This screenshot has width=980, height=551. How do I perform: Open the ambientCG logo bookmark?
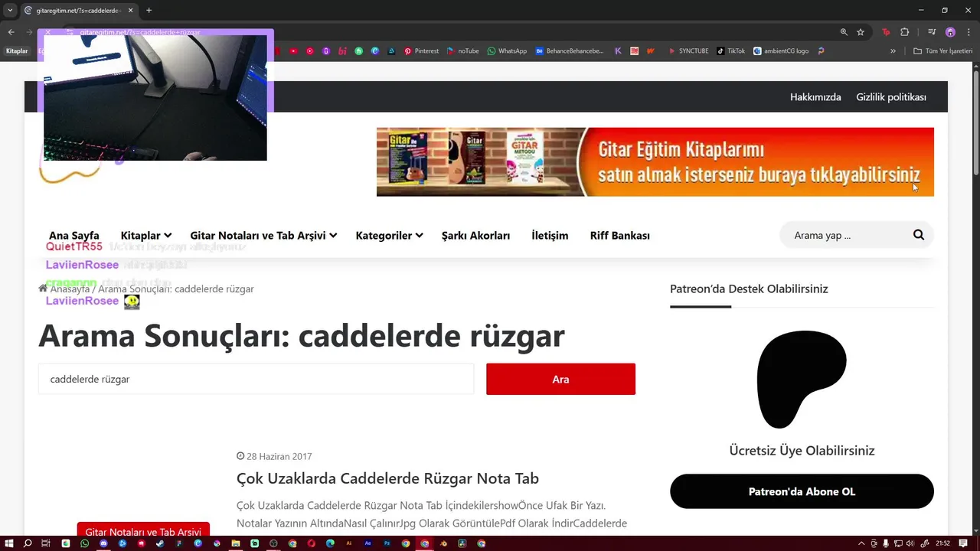(x=780, y=51)
